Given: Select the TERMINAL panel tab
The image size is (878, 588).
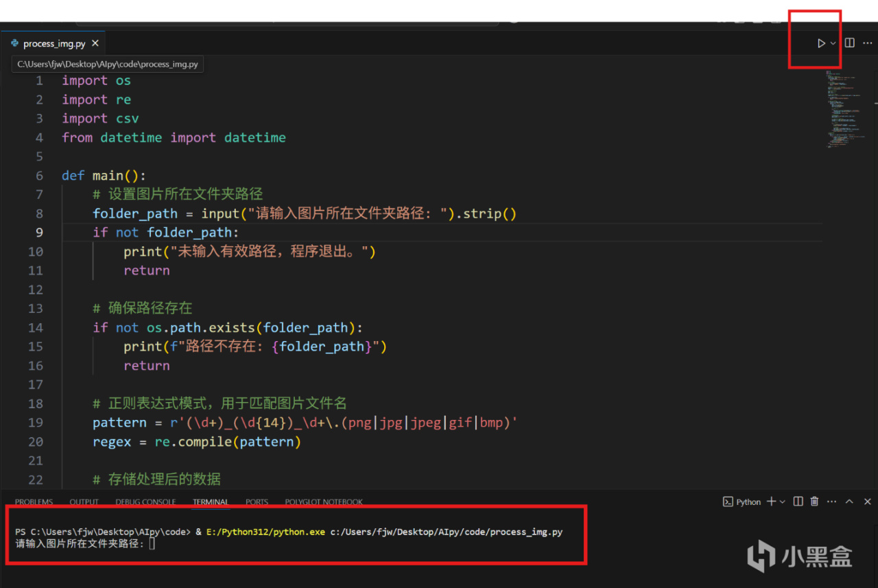Looking at the screenshot, I should [x=211, y=502].
